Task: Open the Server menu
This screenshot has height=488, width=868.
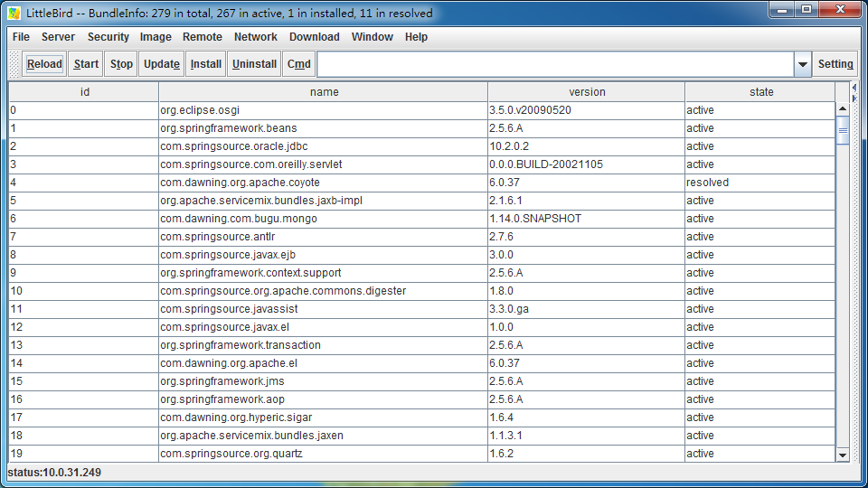Action: point(58,37)
